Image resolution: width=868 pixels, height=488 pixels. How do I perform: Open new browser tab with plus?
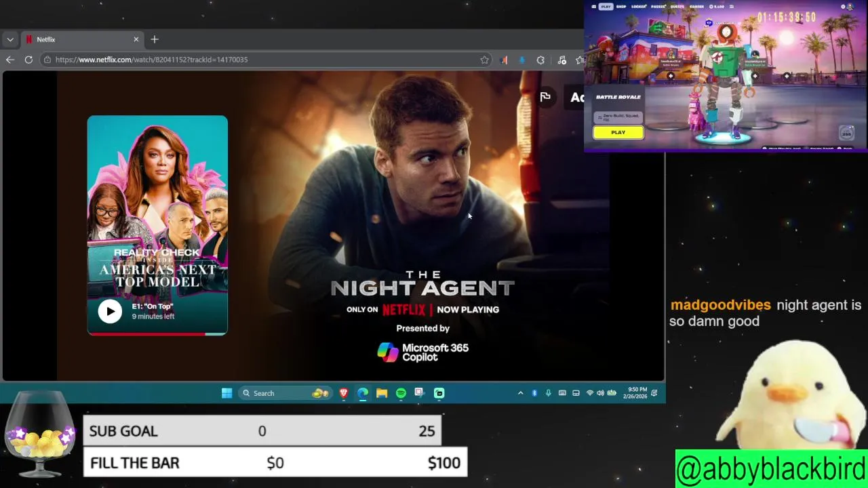[155, 39]
